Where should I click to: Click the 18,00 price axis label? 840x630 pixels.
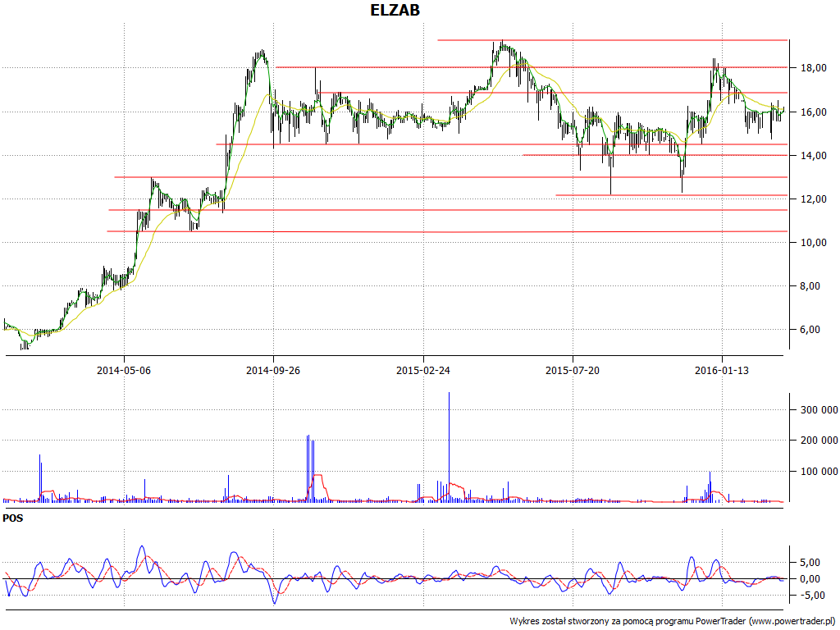[813, 68]
